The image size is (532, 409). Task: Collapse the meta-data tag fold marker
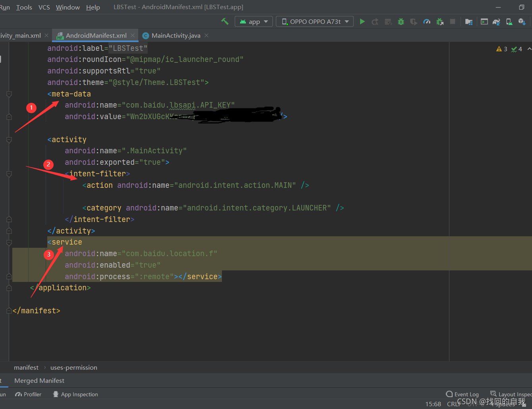[x=9, y=94]
